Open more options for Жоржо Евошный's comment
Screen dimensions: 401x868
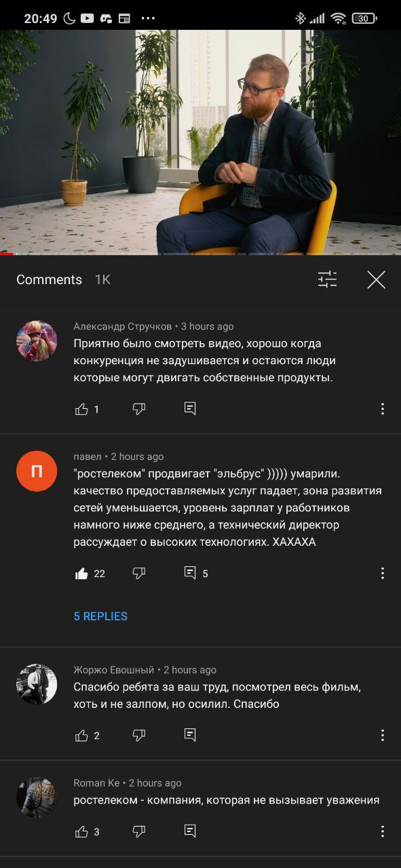[x=383, y=735]
